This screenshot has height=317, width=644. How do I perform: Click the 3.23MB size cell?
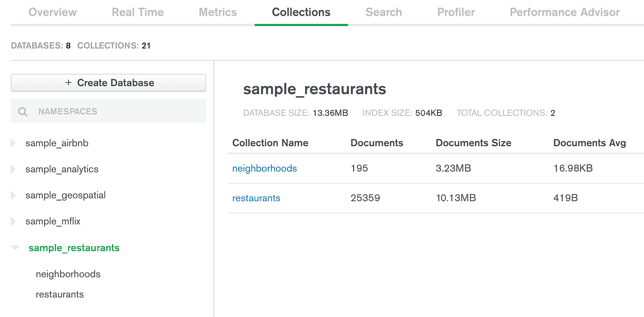[453, 168]
